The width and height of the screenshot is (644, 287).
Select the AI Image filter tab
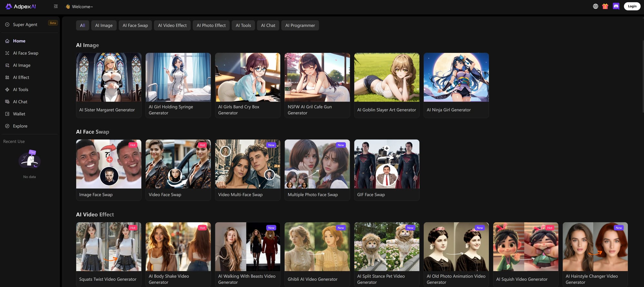[104, 25]
